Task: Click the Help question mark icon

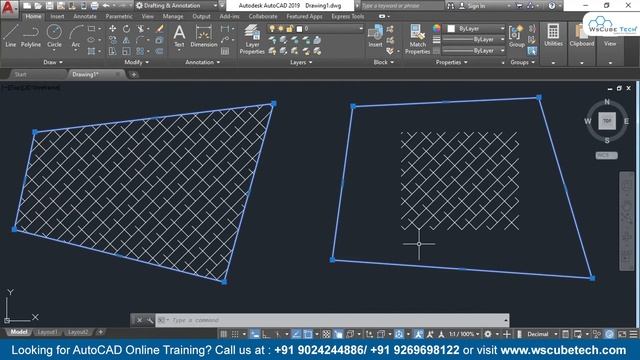Action: [552, 6]
